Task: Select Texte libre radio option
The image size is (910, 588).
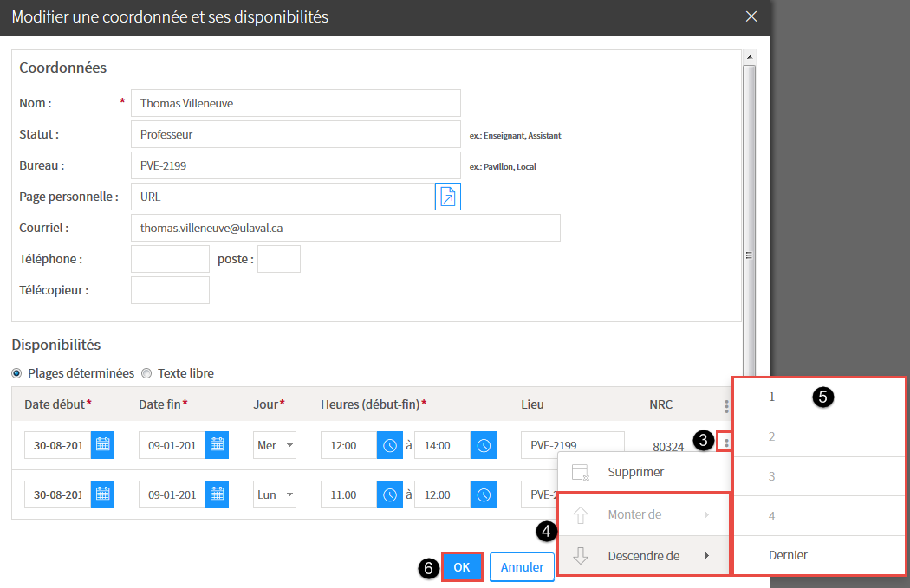Action: coord(146,373)
